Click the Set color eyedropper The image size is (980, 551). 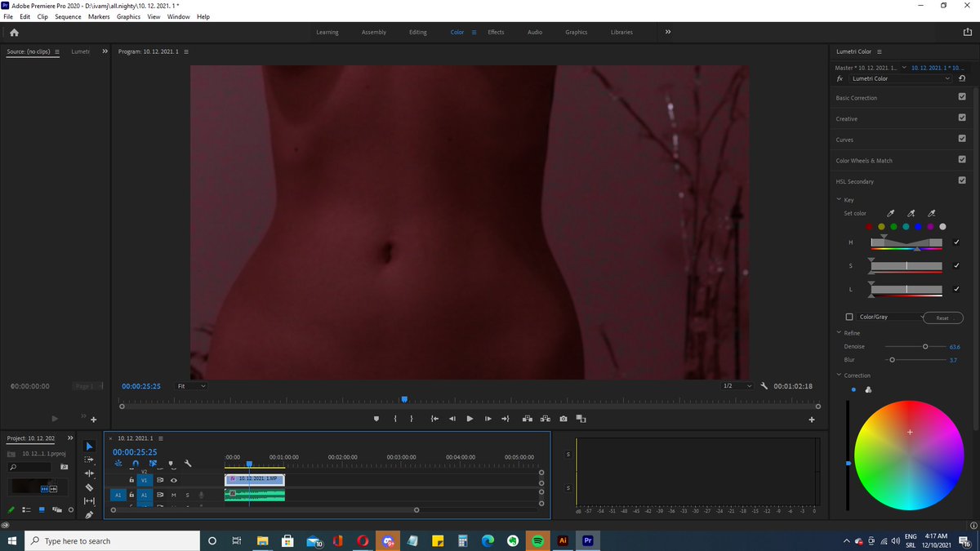click(x=891, y=213)
